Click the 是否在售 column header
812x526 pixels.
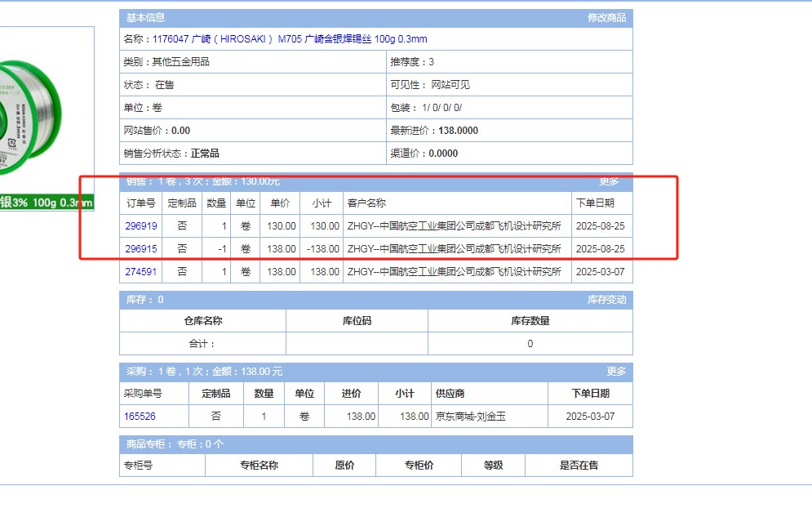tap(579, 466)
